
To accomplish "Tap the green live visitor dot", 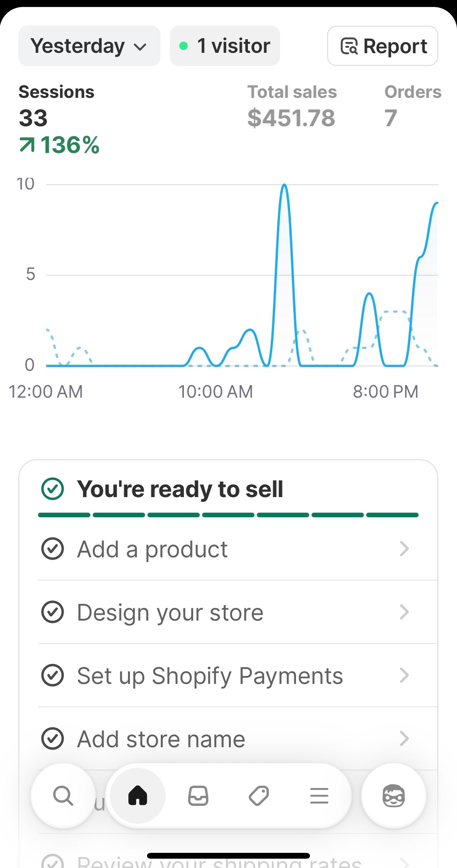I will click(x=183, y=46).
